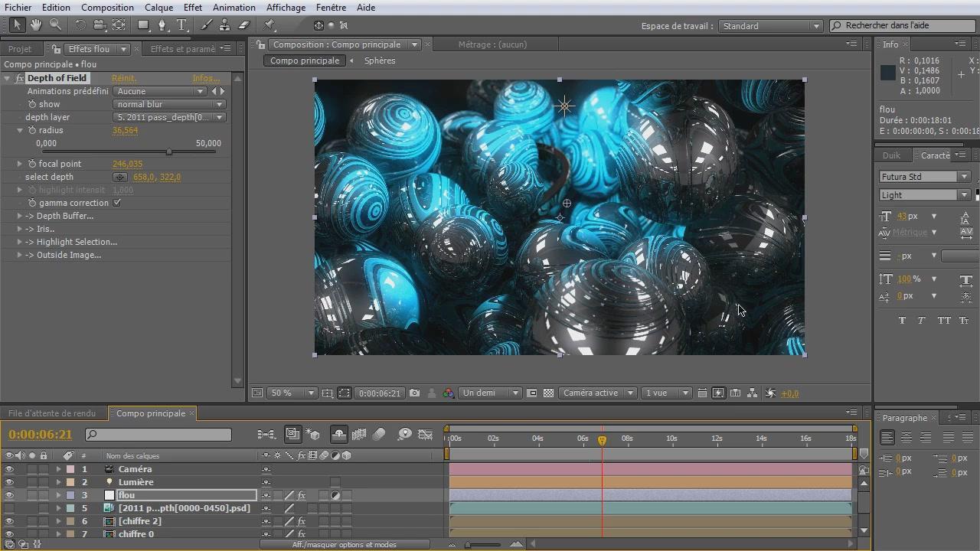Select the Hand tool
980x551 pixels.
tap(36, 25)
